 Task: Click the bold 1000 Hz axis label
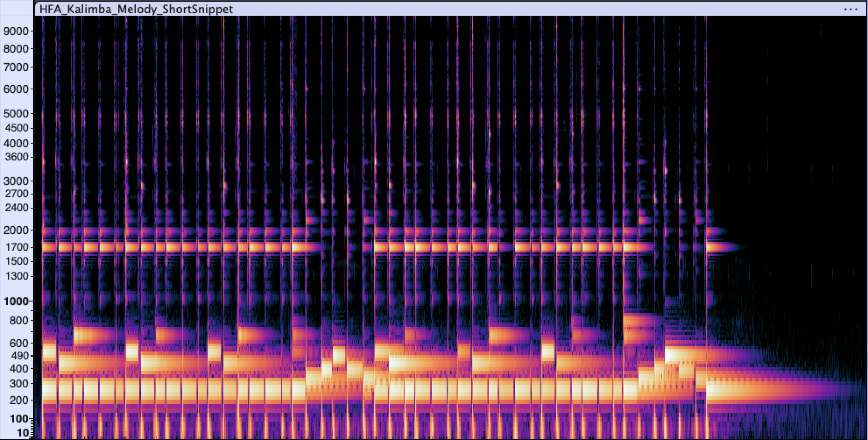[x=16, y=301]
